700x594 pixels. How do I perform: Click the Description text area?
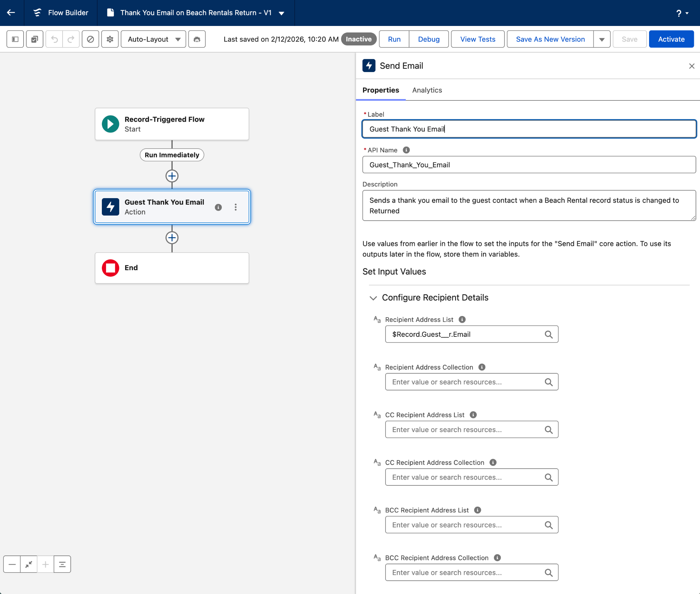pyautogui.click(x=529, y=206)
